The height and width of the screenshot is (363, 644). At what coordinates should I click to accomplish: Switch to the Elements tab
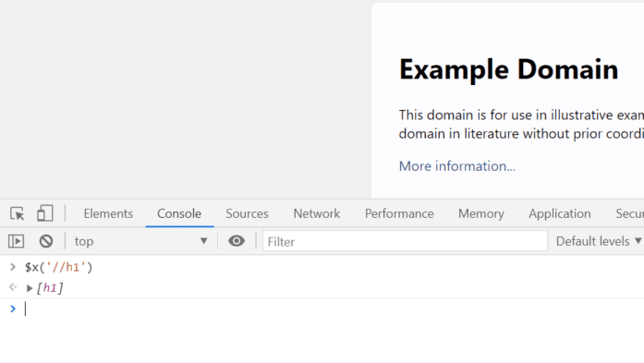[108, 213]
